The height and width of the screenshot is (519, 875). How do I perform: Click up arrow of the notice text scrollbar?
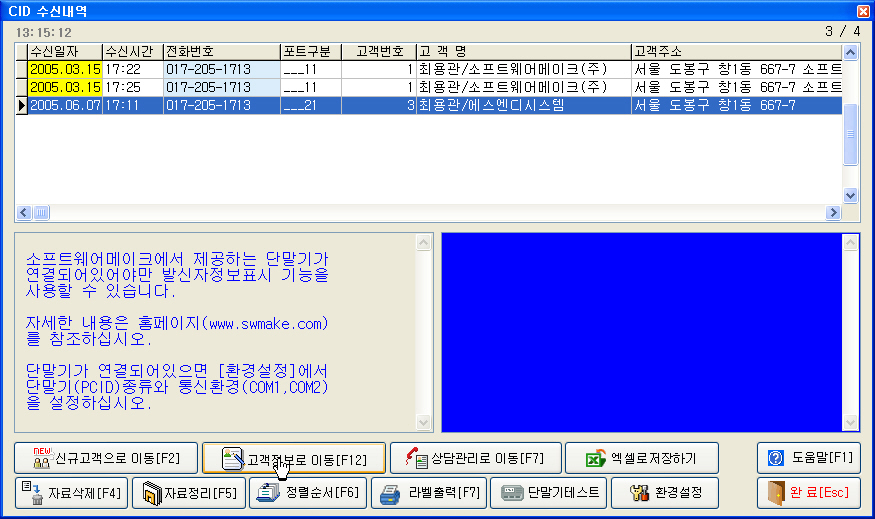(x=424, y=243)
